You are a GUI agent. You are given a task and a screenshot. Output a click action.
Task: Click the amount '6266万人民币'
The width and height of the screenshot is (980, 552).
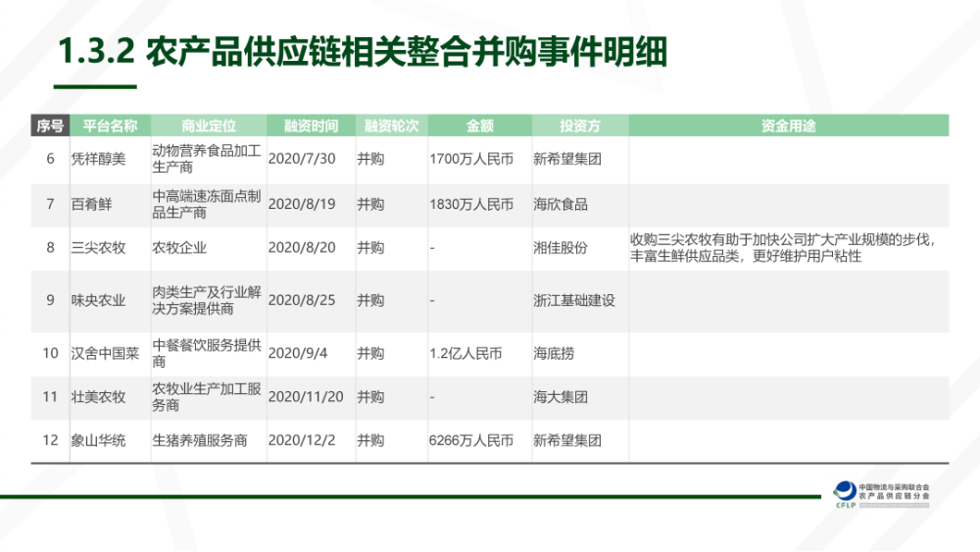471,440
